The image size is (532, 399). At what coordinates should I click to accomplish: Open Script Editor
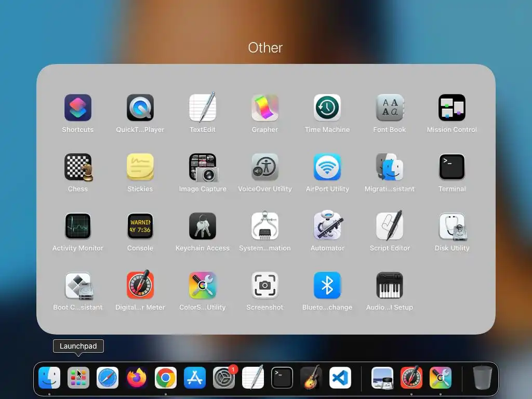[x=390, y=225]
